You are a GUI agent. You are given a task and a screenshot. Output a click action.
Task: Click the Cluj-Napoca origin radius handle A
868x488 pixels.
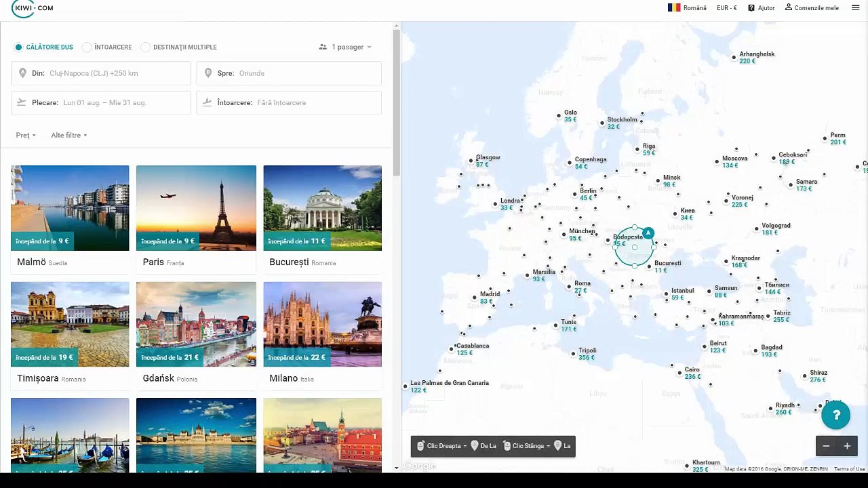[x=648, y=233]
